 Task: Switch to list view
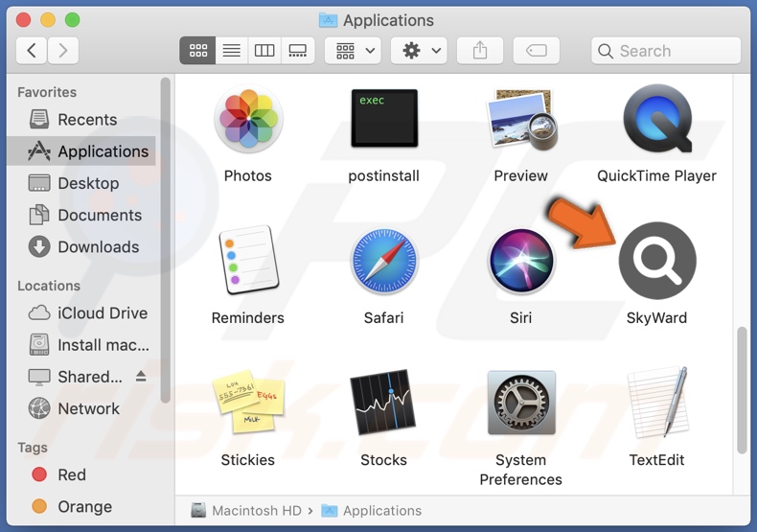232,50
